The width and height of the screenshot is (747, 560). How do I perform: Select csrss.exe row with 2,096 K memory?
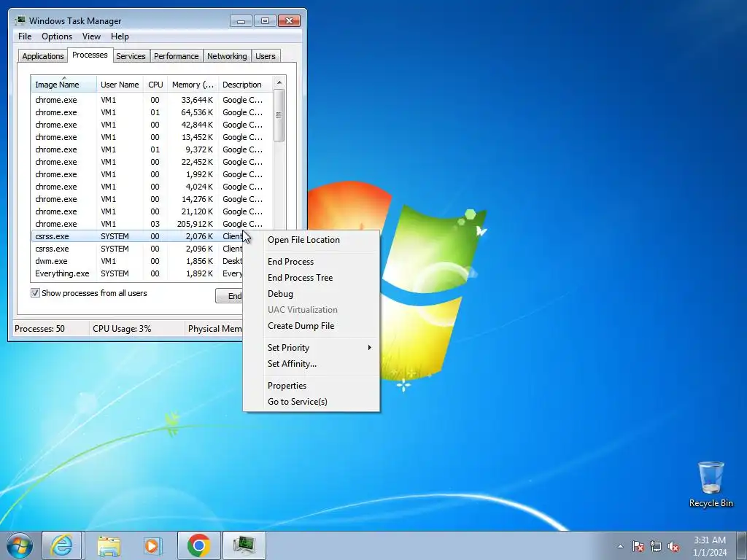tap(138, 249)
